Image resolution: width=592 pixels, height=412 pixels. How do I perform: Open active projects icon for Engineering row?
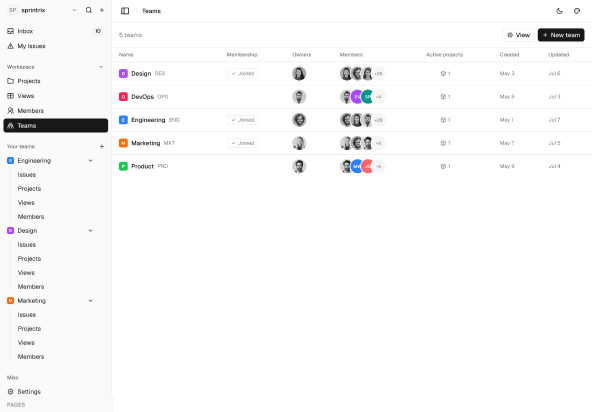coord(443,120)
